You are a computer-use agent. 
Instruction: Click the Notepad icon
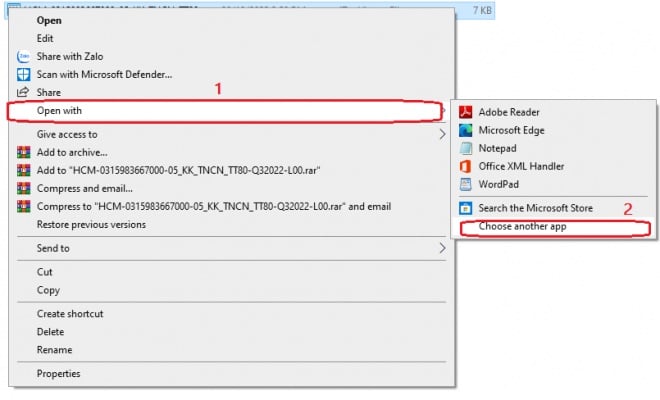(x=466, y=148)
